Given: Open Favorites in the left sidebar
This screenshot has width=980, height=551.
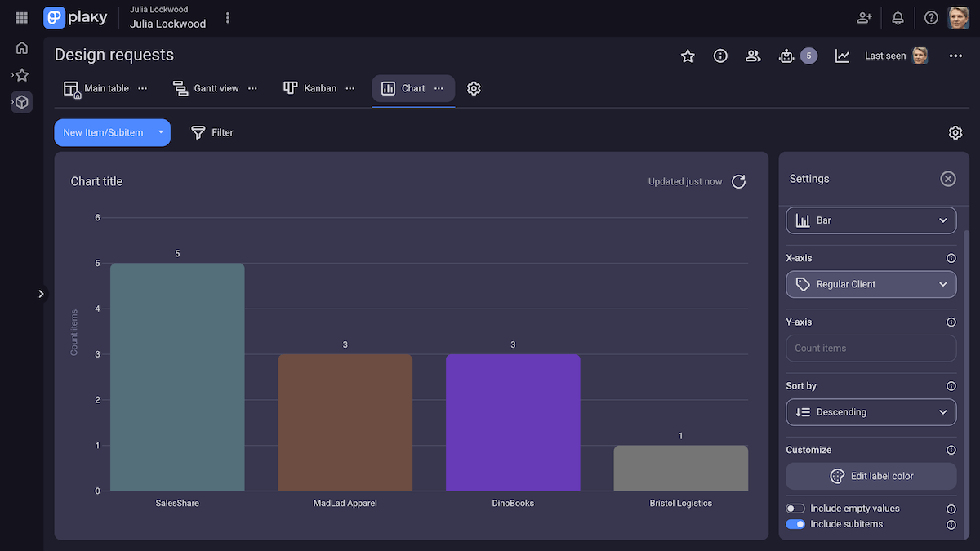Looking at the screenshot, I should 21,73.
